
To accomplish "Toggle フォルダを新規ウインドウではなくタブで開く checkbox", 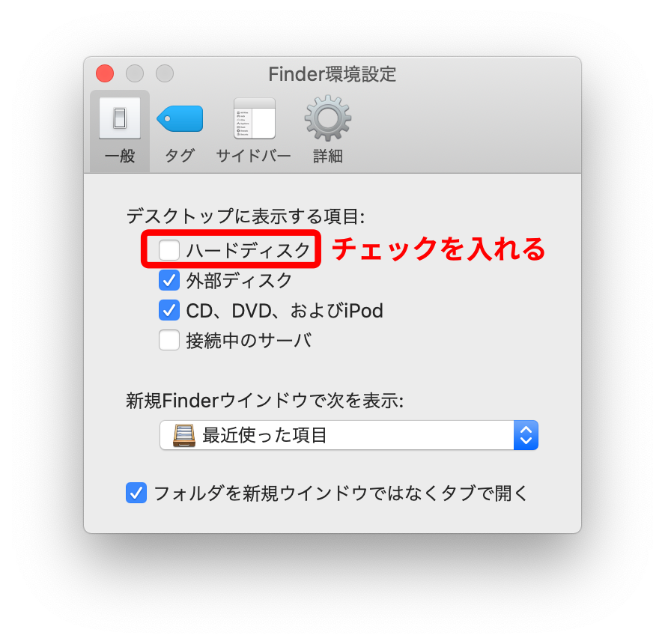I will point(136,493).
